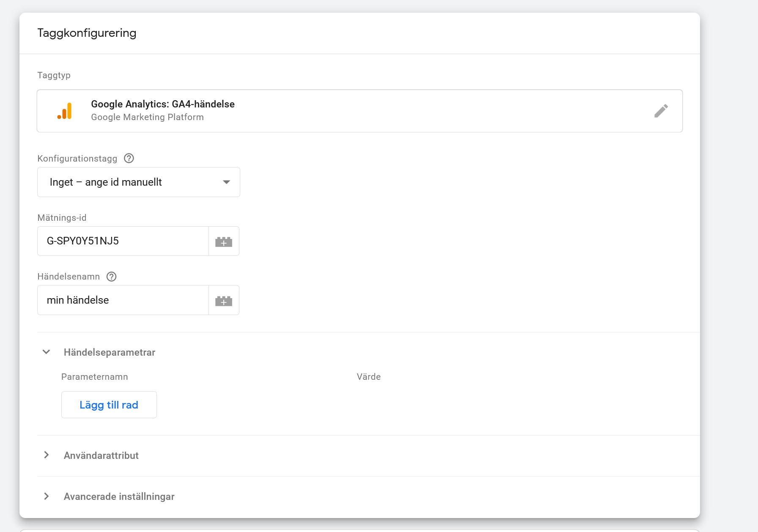The image size is (758, 532).
Task: Click the Google Analytics logo icon
Action: coord(65,110)
